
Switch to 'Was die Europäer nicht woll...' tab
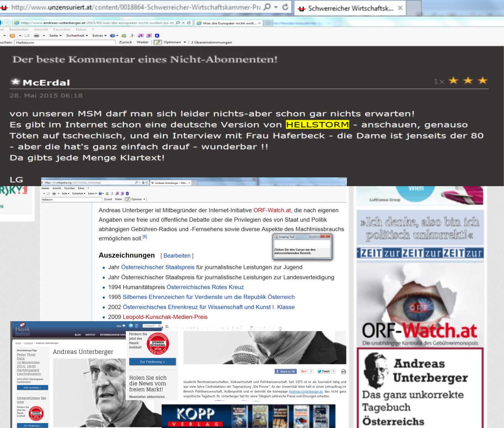(x=229, y=23)
